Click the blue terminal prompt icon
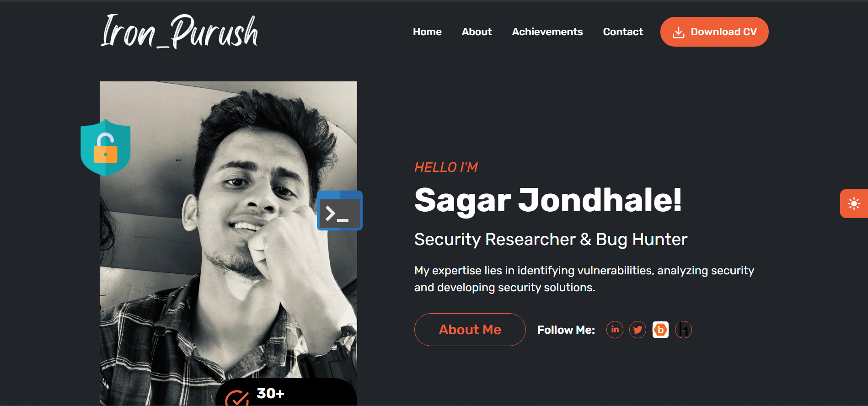Screen dimensions: 868x406 (340, 210)
